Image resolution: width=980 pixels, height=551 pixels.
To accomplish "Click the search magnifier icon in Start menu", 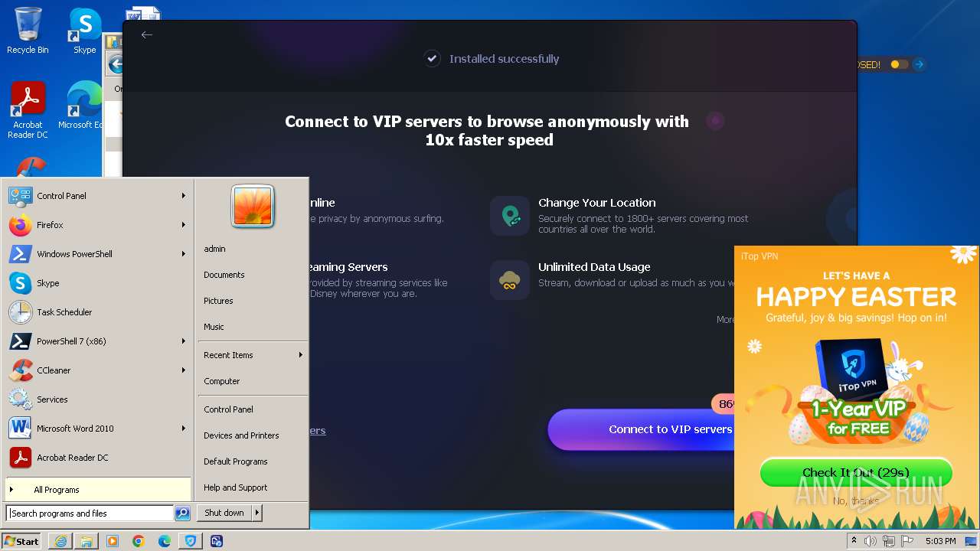I will coord(182,514).
